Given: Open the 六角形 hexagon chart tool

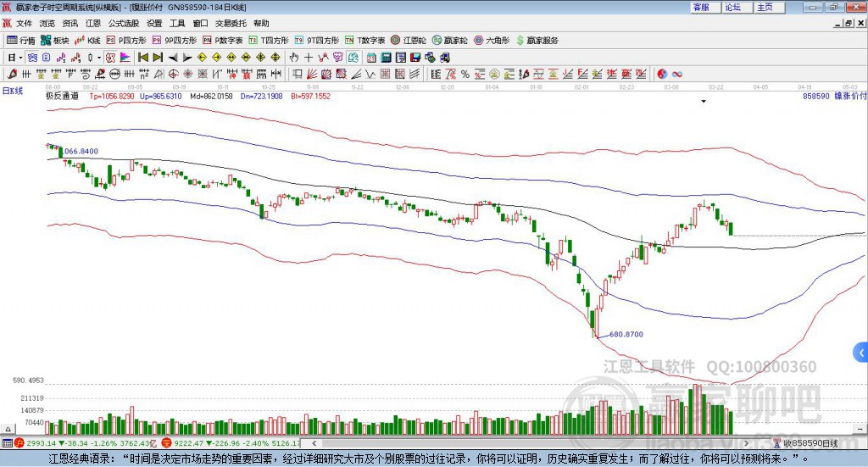Looking at the screenshot, I should coord(490,40).
